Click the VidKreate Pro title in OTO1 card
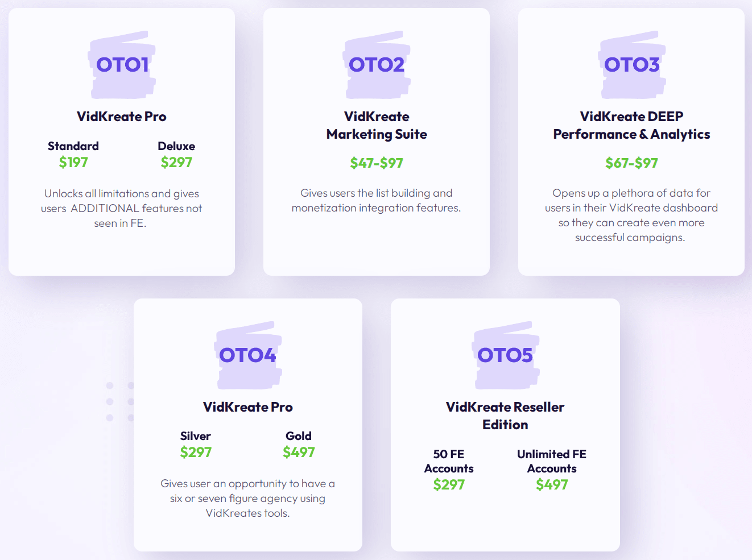 (122, 117)
